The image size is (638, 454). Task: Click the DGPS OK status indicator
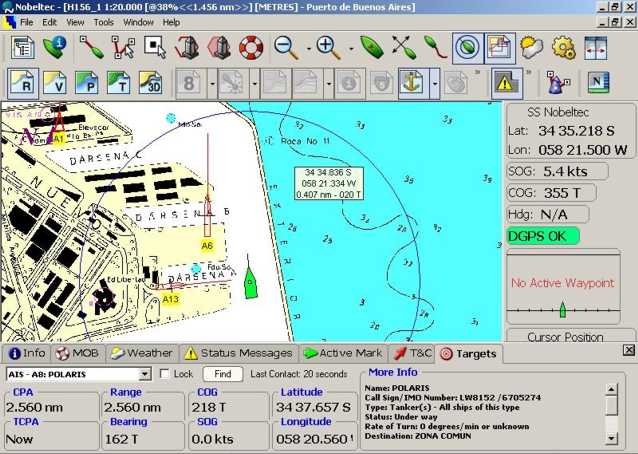point(542,236)
